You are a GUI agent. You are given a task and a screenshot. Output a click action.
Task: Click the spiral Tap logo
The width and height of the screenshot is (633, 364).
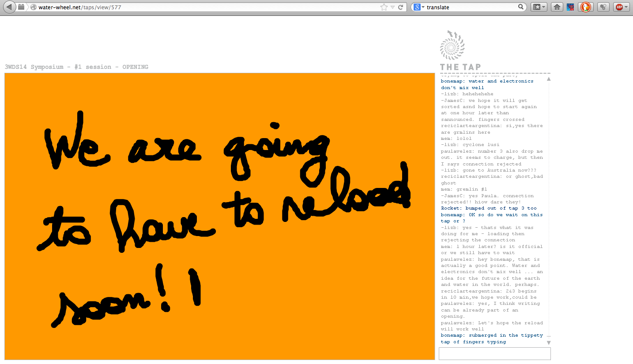click(x=452, y=45)
